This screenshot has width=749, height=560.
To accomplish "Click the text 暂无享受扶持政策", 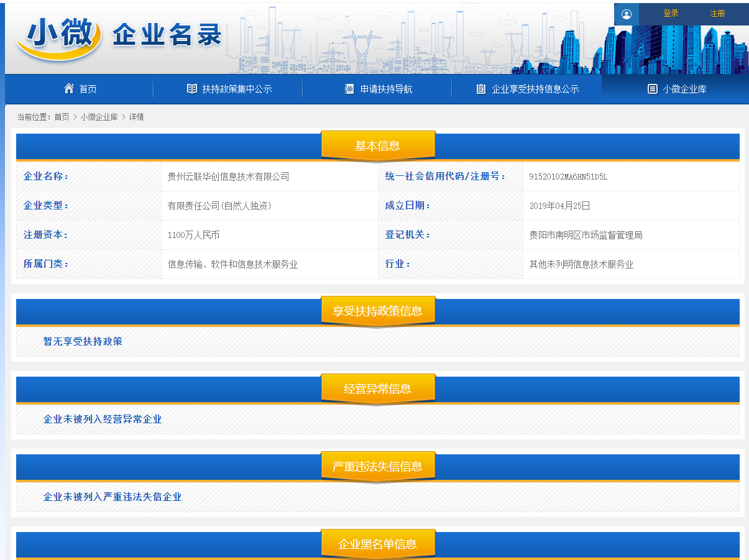I will point(83,342).
